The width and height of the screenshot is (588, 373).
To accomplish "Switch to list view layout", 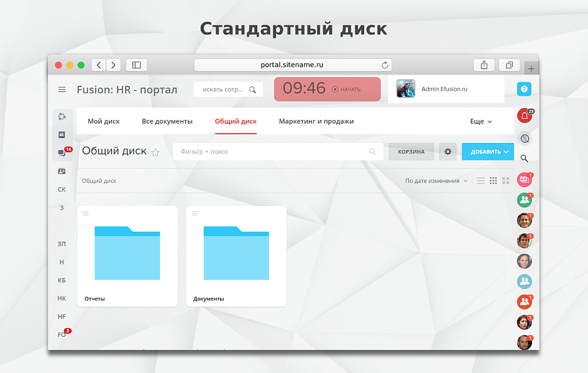I will pos(480,180).
